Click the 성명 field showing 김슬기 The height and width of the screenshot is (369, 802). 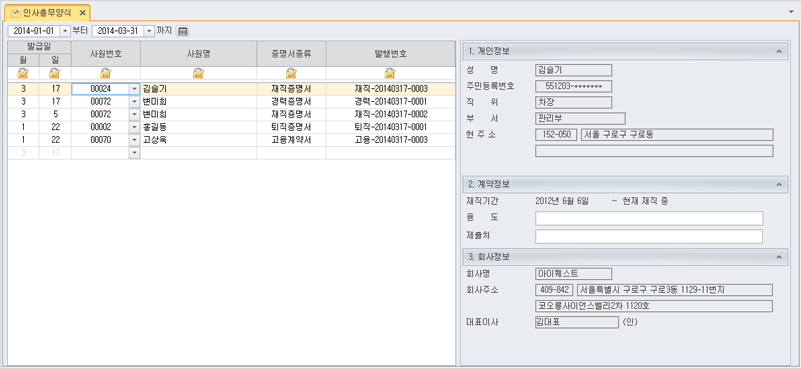573,70
